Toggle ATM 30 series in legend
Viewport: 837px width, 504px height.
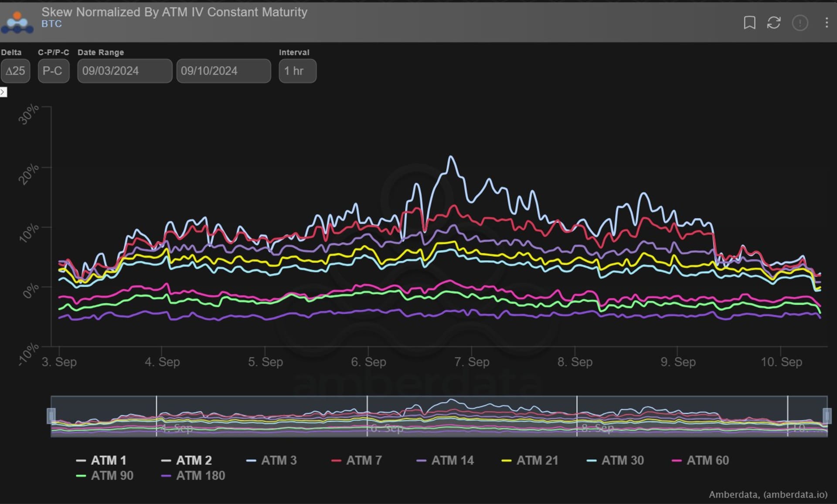(615, 460)
